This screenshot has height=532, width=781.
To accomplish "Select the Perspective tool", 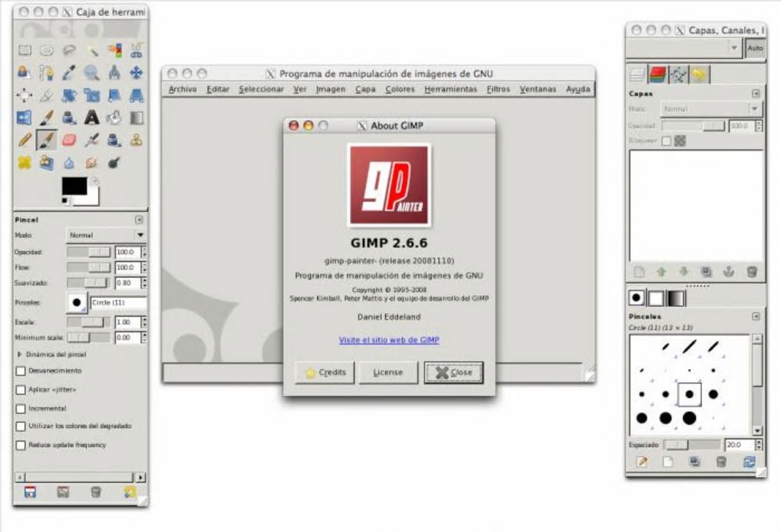I will click(x=136, y=95).
